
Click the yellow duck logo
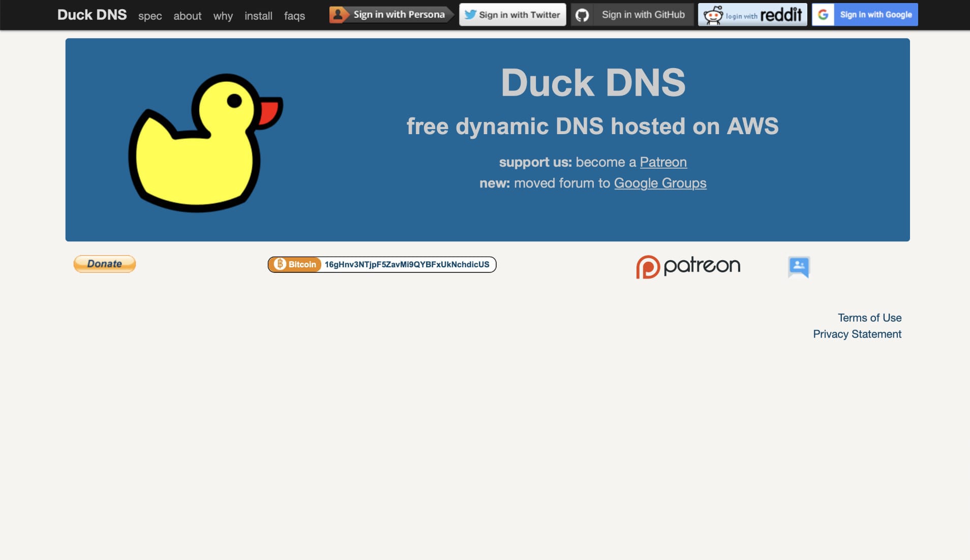click(205, 143)
